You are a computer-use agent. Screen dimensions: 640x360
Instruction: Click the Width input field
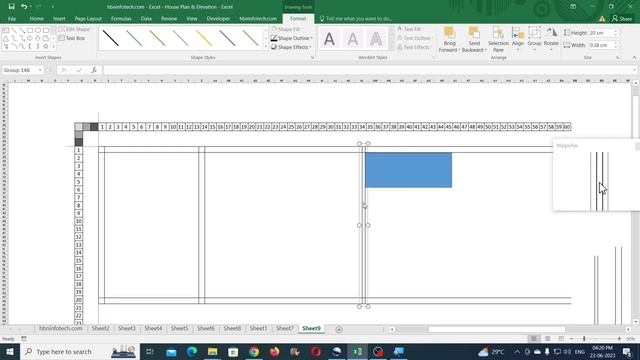pyautogui.click(x=601, y=45)
